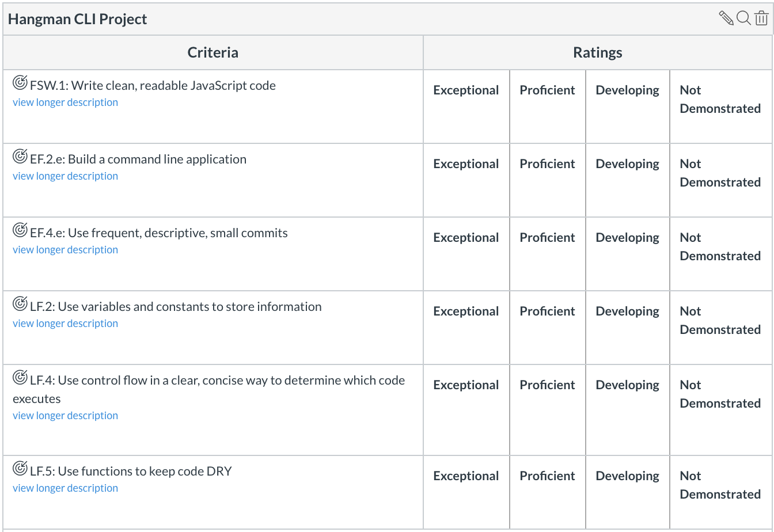
Task: Expand longer description for FSW.1 criterion
Action: [x=65, y=102]
